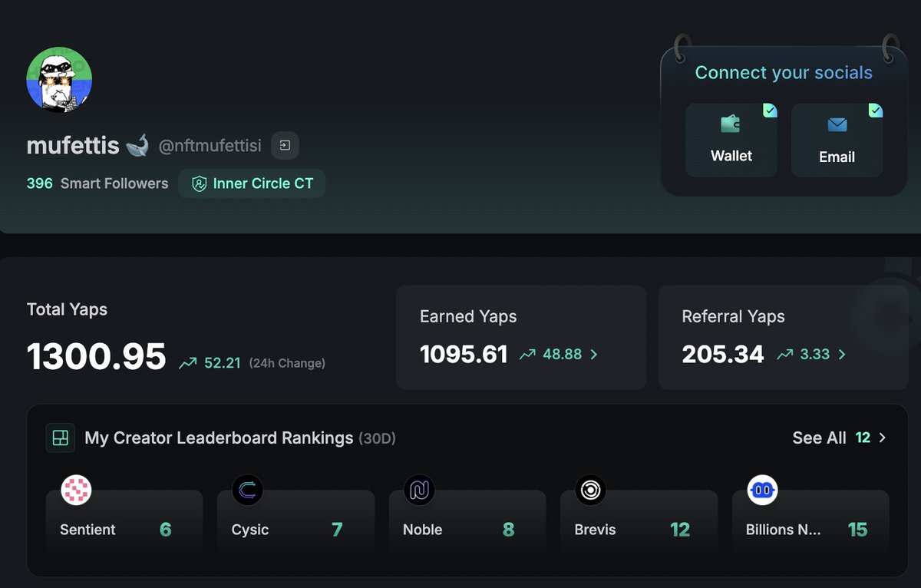Click the chevron next to See All 12
Image resolution: width=921 pixels, height=588 pixels.
click(x=882, y=438)
